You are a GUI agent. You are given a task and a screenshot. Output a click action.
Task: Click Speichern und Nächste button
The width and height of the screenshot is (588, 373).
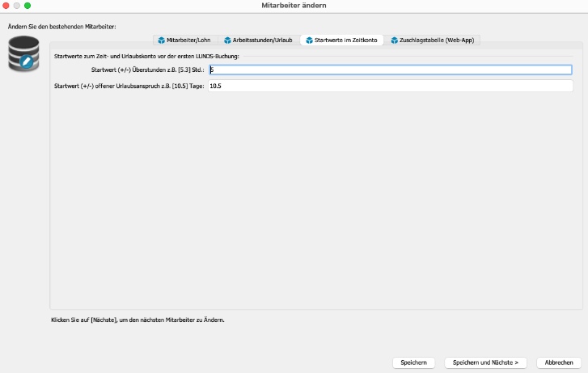[x=485, y=362]
